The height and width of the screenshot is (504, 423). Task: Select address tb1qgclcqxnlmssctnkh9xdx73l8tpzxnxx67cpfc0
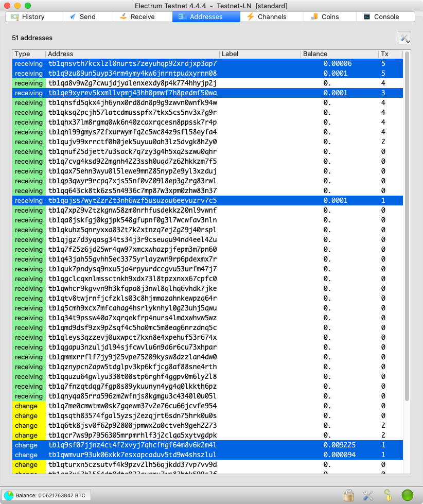click(207, 279)
